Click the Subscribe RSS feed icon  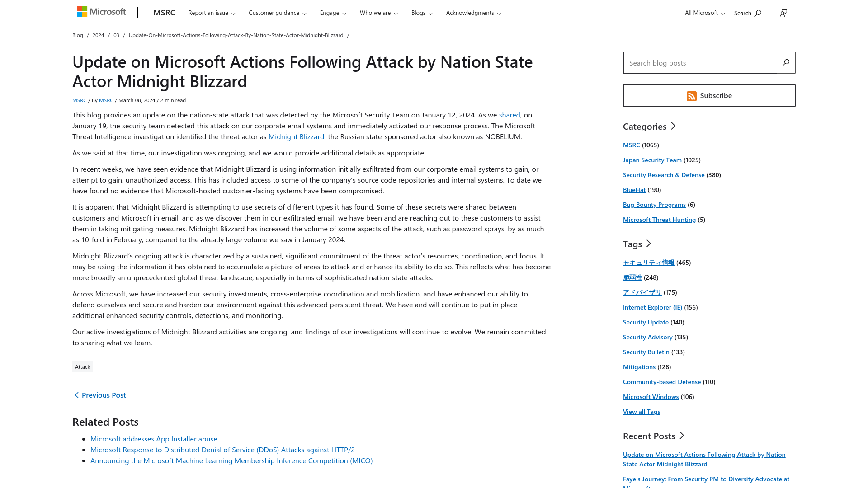click(691, 95)
